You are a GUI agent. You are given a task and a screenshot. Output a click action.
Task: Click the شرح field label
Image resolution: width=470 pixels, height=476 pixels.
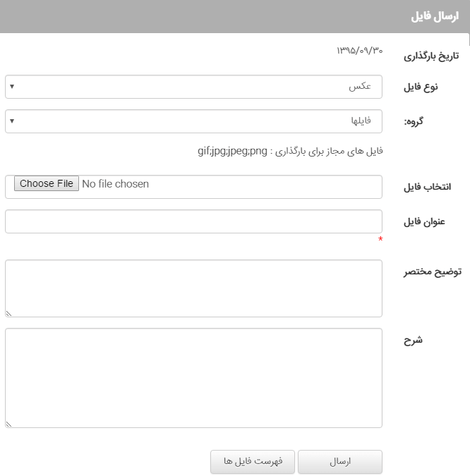(414, 340)
